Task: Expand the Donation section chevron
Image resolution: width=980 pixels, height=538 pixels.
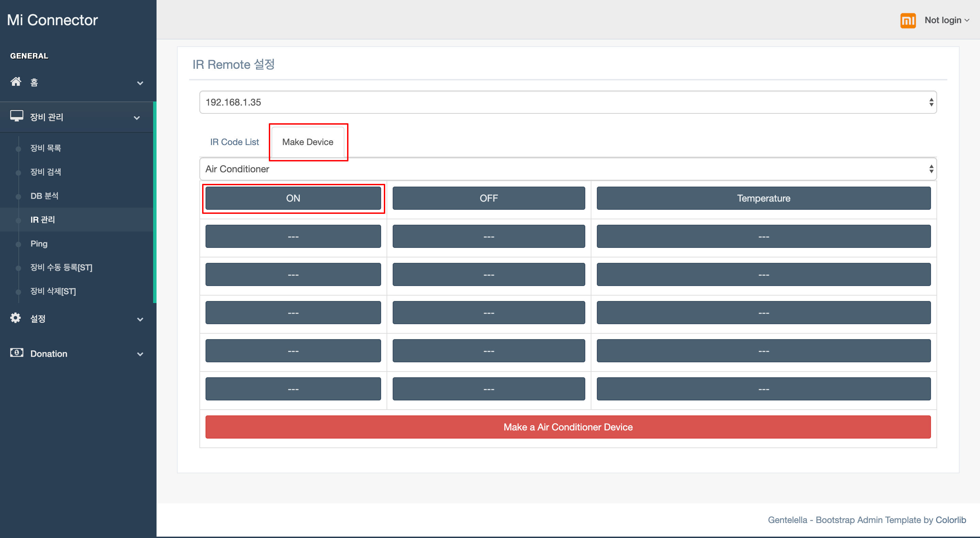Action: tap(140, 354)
